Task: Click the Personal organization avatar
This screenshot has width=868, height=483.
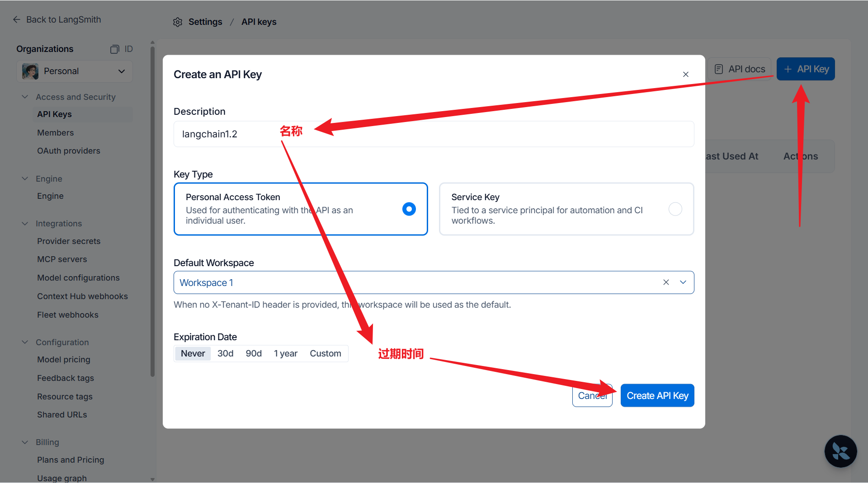Action: (x=30, y=71)
